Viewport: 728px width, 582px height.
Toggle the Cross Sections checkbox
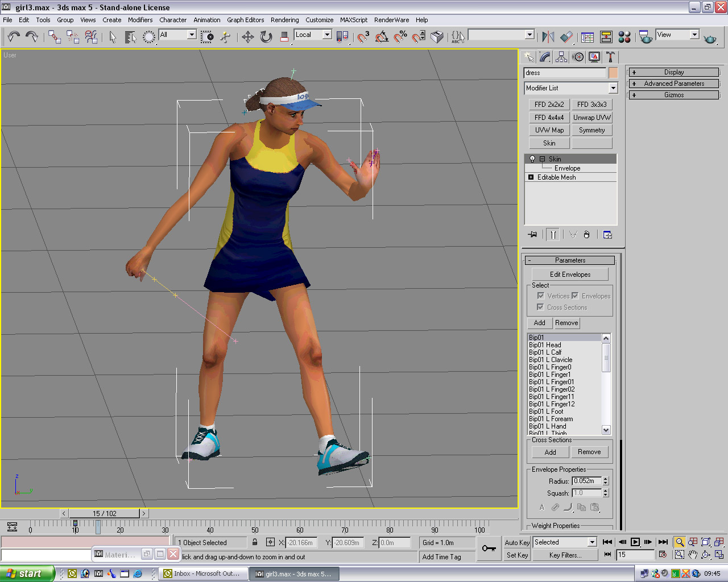[540, 307]
